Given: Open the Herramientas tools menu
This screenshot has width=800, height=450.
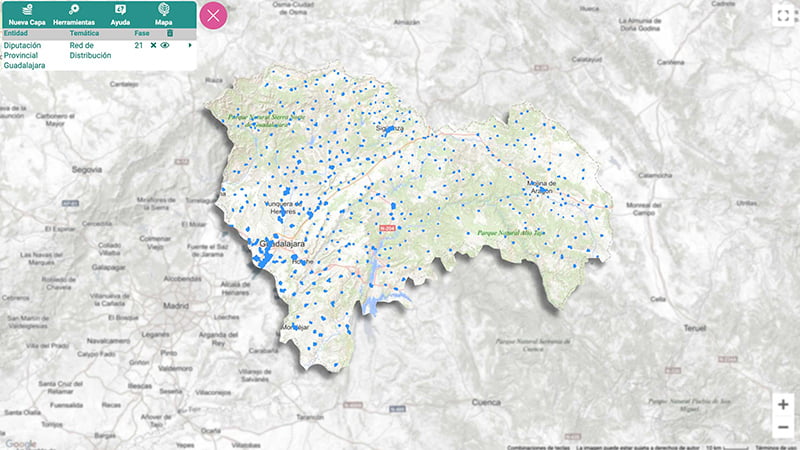Looking at the screenshot, I should [74, 9].
